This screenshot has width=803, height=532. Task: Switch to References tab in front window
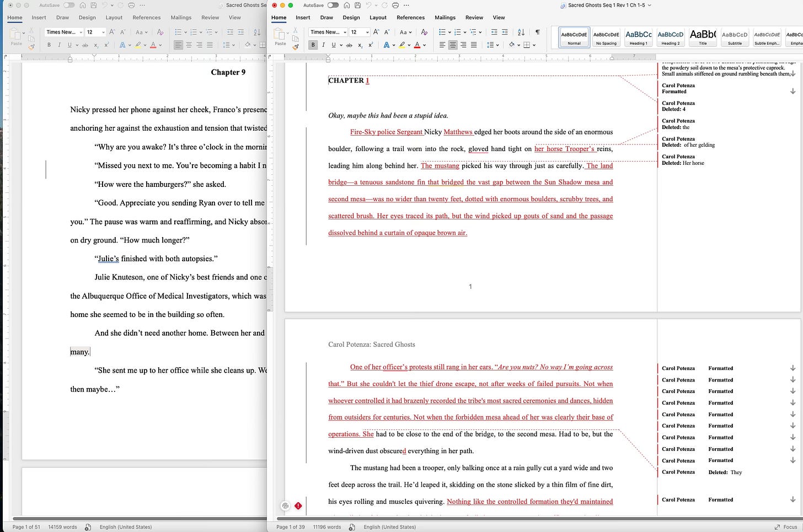coord(410,18)
